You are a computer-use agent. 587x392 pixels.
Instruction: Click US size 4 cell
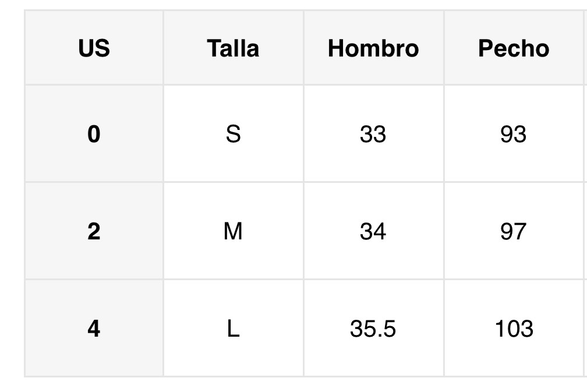pos(94,329)
